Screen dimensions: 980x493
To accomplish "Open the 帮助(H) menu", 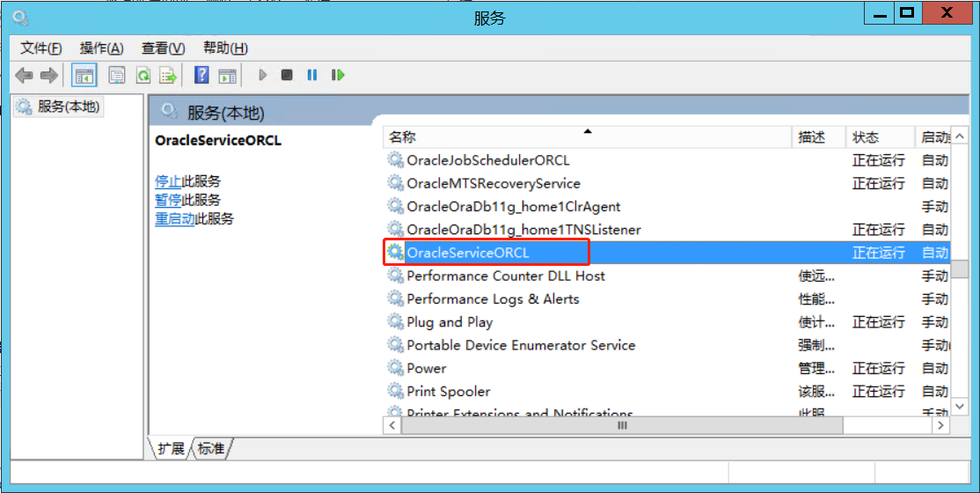I will [x=225, y=48].
